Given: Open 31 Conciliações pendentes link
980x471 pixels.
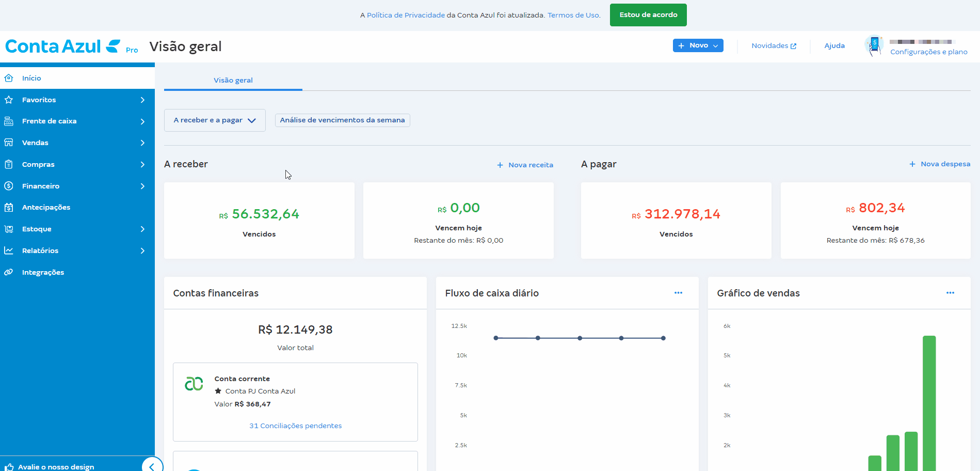Looking at the screenshot, I should point(295,426).
